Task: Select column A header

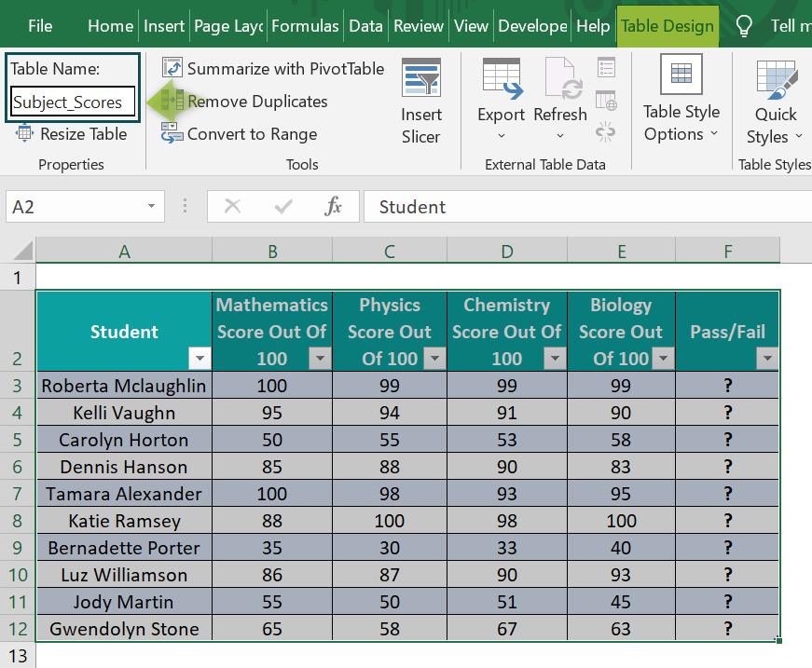Action: point(124,251)
